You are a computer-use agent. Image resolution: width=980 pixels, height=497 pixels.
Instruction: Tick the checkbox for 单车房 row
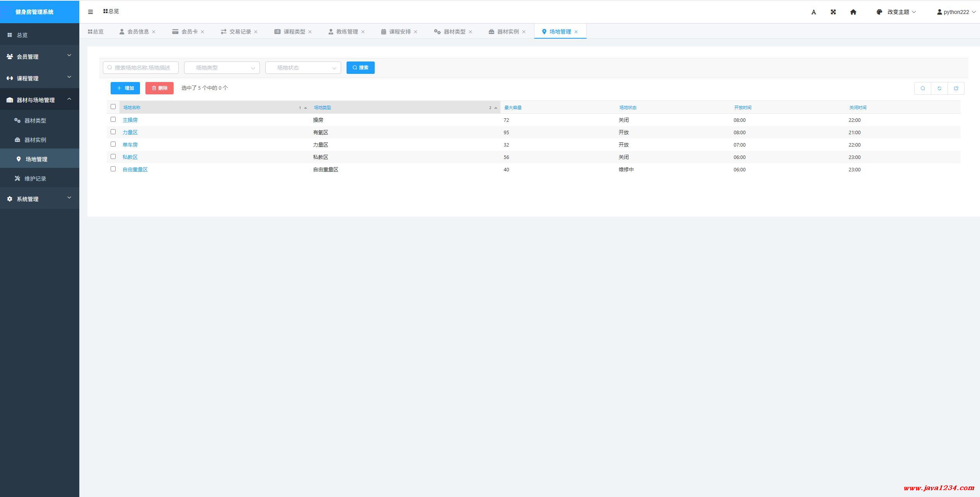(x=113, y=144)
